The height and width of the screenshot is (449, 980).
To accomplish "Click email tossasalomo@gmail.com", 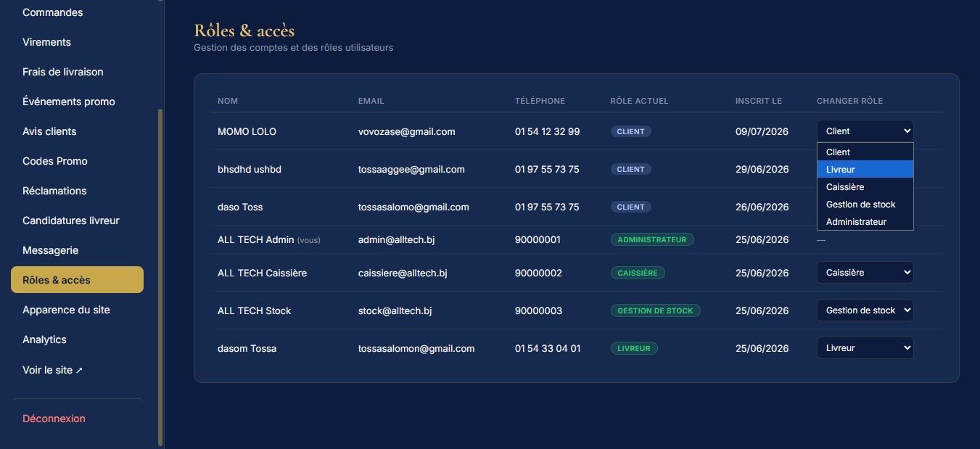I will pyautogui.click(x=413, y=207).
